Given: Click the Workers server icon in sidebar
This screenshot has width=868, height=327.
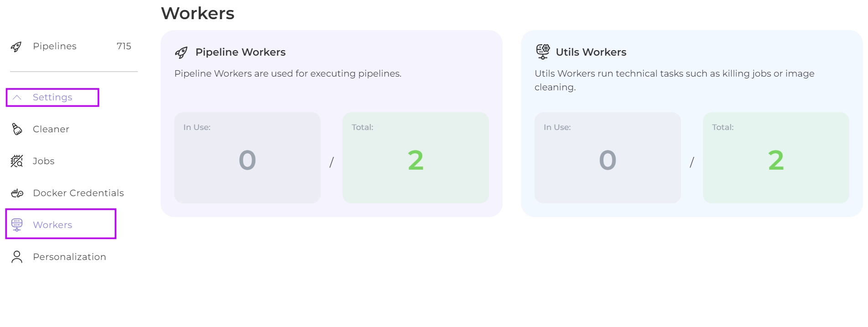Looking at the screenshot, I should click(17, 225).
